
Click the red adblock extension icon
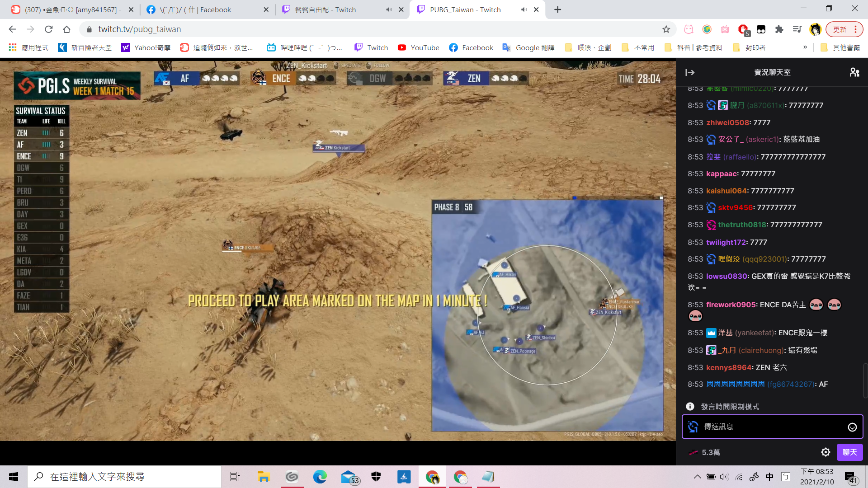743,29
